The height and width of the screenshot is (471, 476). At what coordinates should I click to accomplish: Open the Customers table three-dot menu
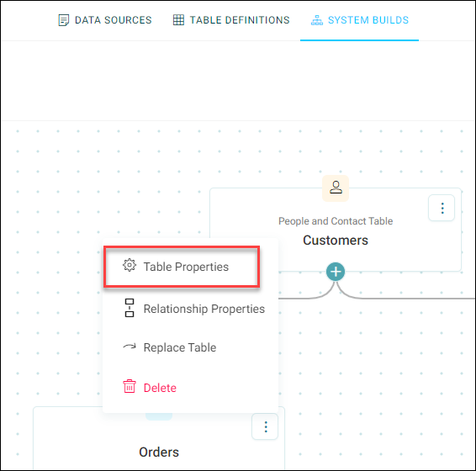coord(442,208)
